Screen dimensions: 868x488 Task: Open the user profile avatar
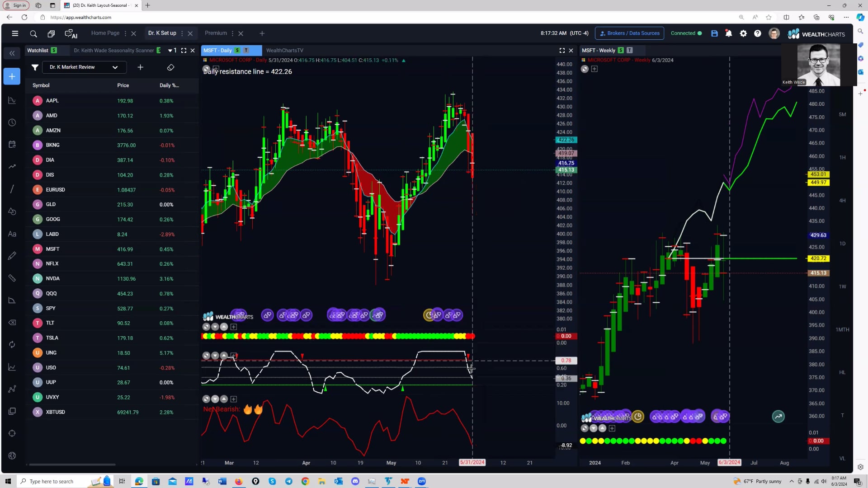(774, 33)
